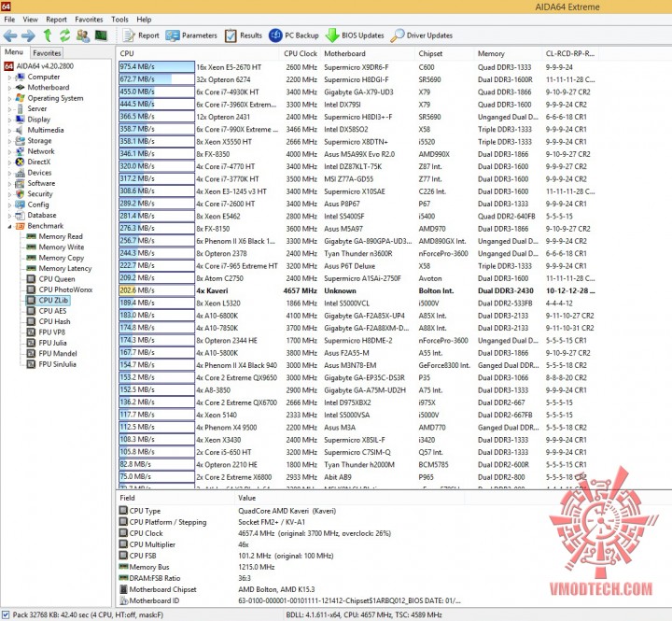The image size is (672, 621).
Task: Click the Forward navigation arrow
Action: (28, 35)
